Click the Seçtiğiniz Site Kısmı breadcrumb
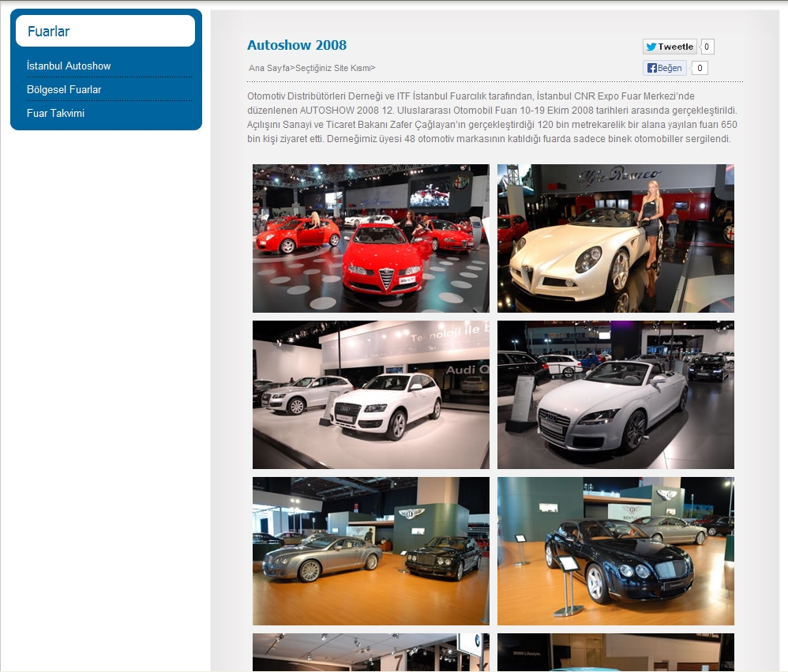 tap(333, 68)
